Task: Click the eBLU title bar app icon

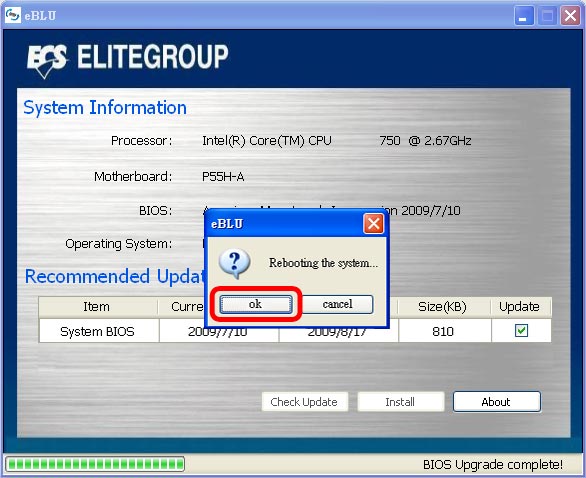Action: coord(13,15)
